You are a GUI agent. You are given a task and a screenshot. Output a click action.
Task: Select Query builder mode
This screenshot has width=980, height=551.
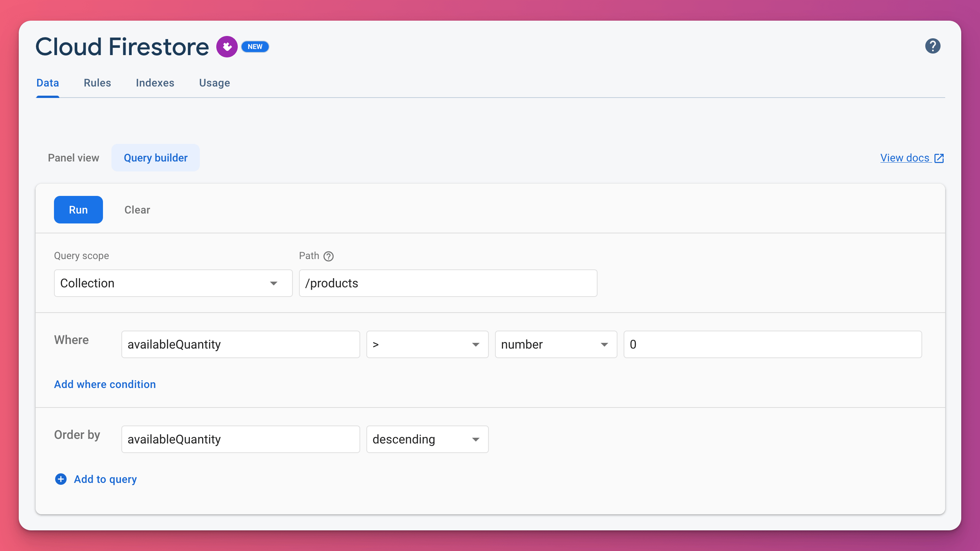point(155,158)
